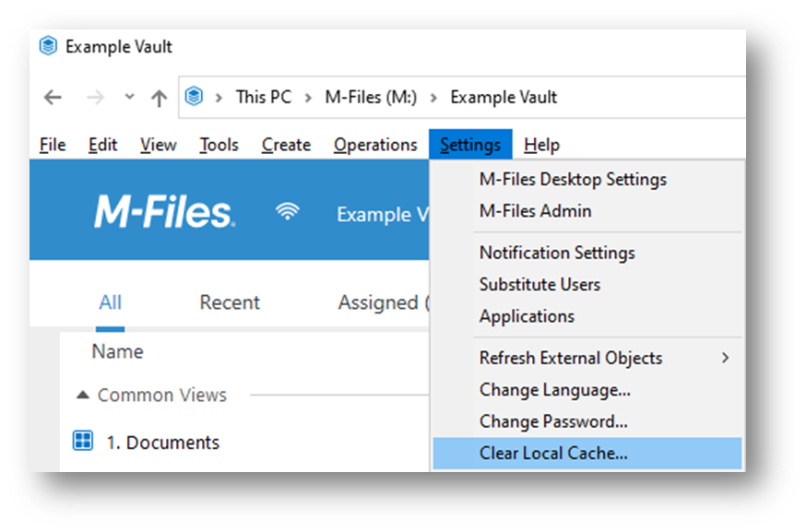Click the M-Files vault icon in address bar
The image size is (806, 532).
(195, 96)
